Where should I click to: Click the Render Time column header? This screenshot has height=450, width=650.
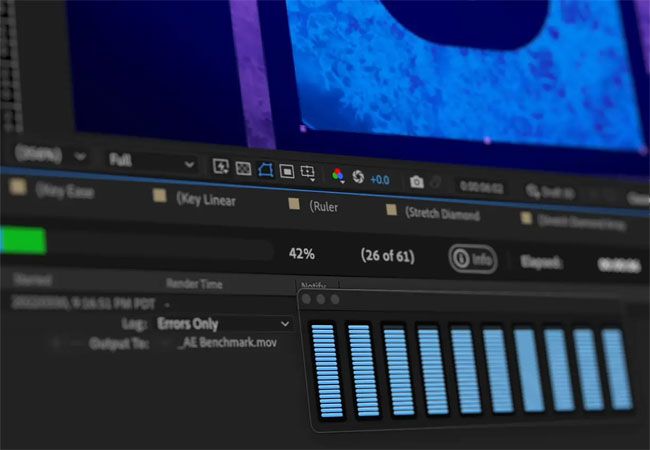coord(194,284)
